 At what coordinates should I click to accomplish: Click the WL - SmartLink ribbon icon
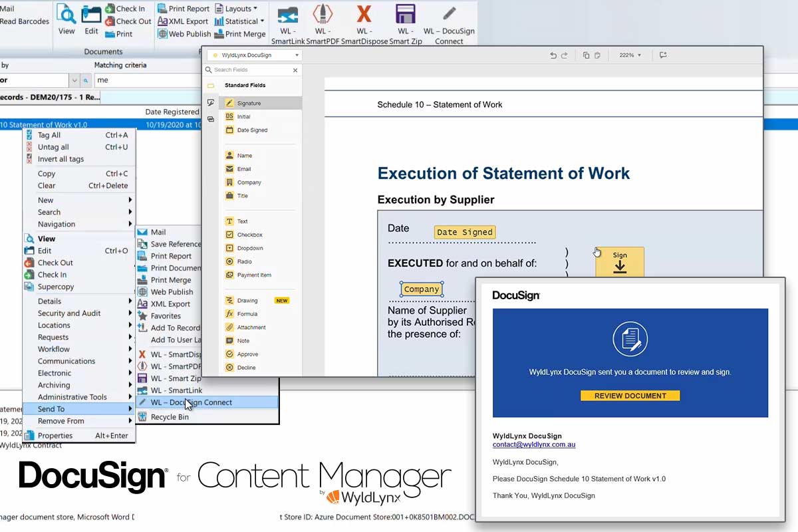(x=288, y=17)
